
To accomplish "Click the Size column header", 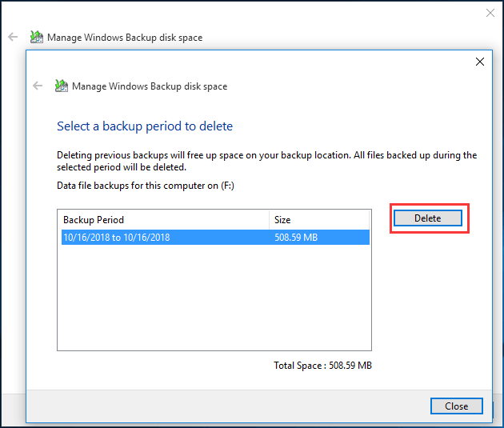I will click(319, 220).
